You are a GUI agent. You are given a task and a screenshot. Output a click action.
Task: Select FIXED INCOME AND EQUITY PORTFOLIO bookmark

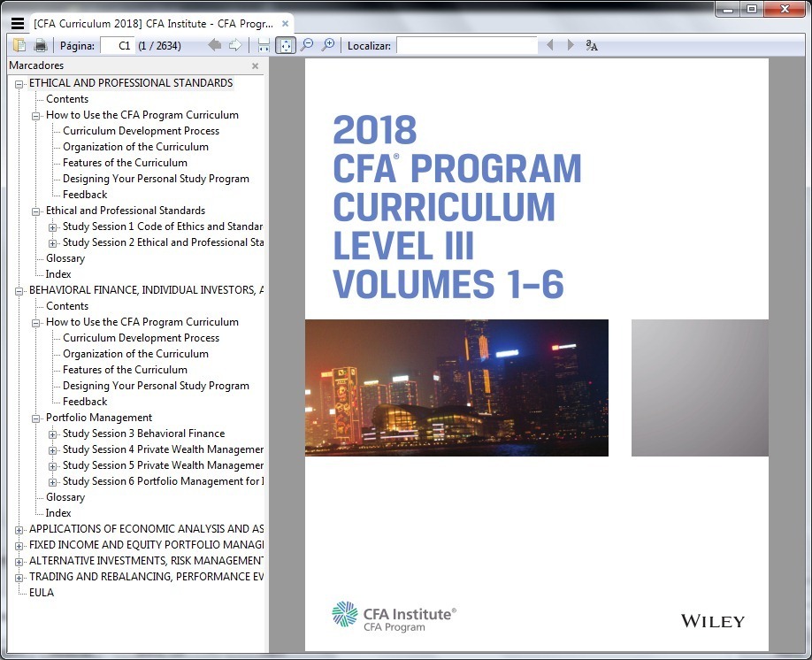pyautogui.click(x=146, y=545)
